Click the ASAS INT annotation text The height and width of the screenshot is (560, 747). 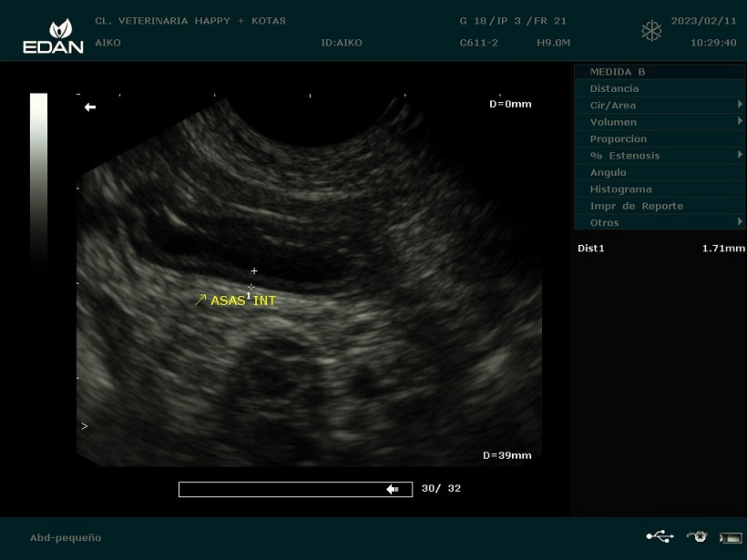pyautogui.click(x=243, y=300)
